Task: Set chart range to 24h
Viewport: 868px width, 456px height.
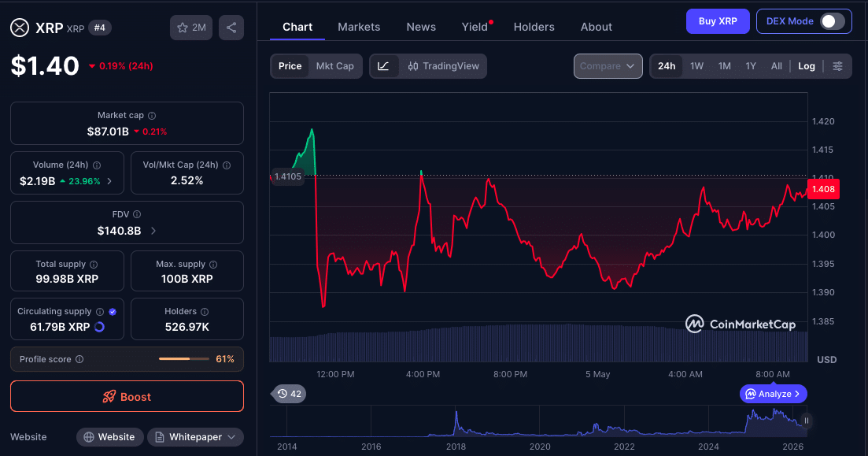Action: (x=667, y=66)
